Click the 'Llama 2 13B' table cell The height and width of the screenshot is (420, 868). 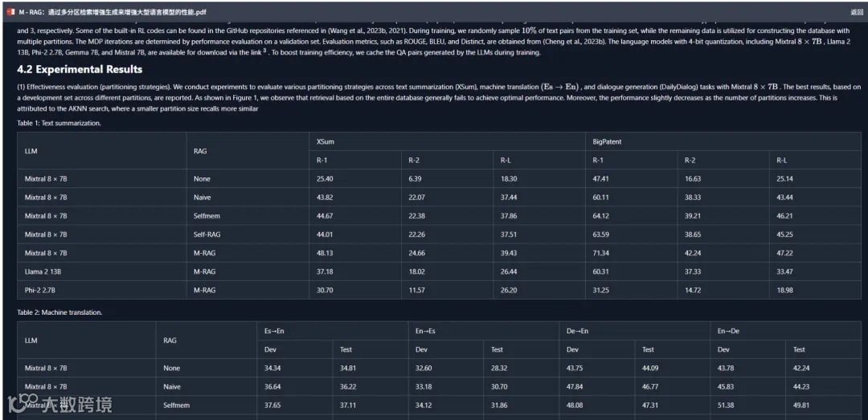42,271
